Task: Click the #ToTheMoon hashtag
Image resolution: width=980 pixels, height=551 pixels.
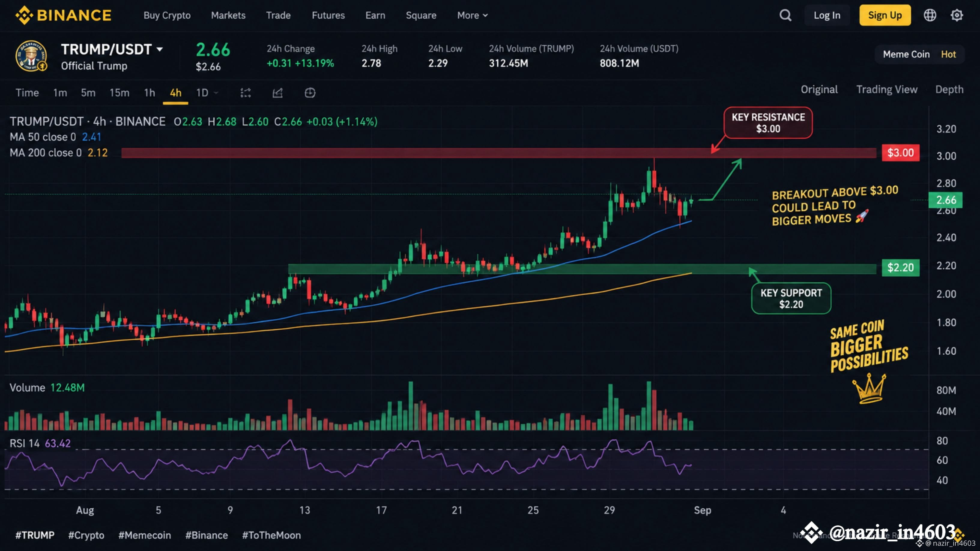Action: (x=271, y=535)
